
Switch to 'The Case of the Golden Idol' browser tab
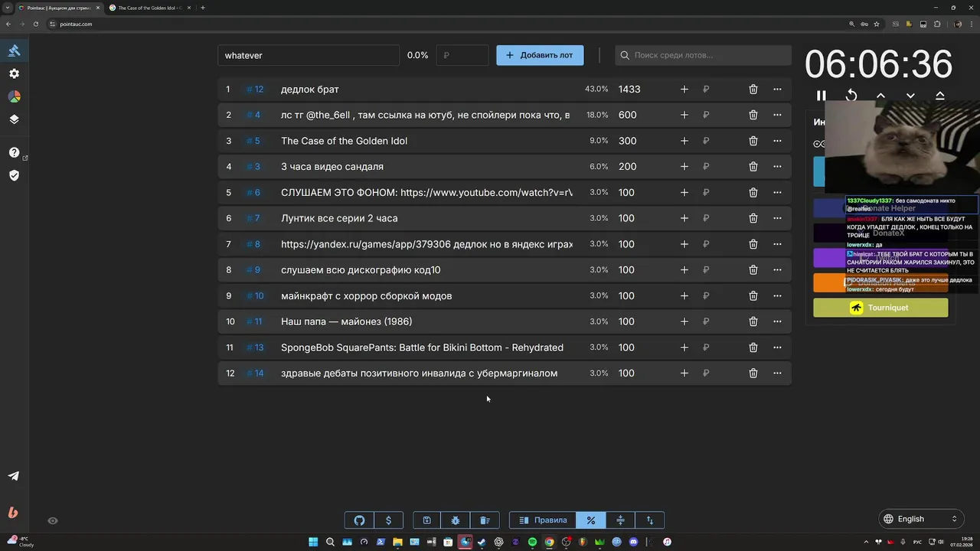[149, 8]
